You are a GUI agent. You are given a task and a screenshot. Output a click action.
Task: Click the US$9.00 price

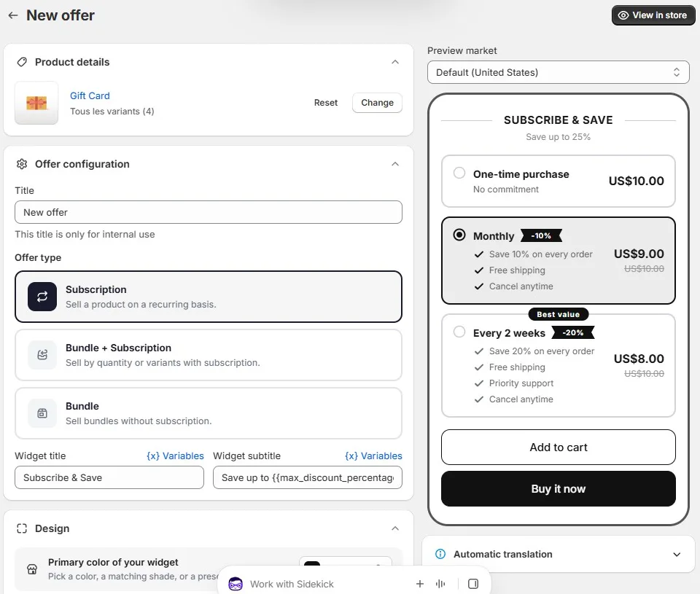(x=639, y=254)
